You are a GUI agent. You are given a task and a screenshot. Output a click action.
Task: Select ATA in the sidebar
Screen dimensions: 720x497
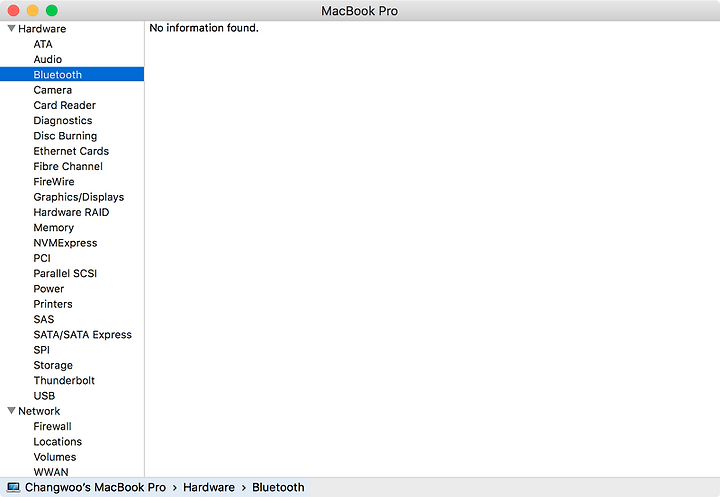pyautogui.click(x=43, y=44)
